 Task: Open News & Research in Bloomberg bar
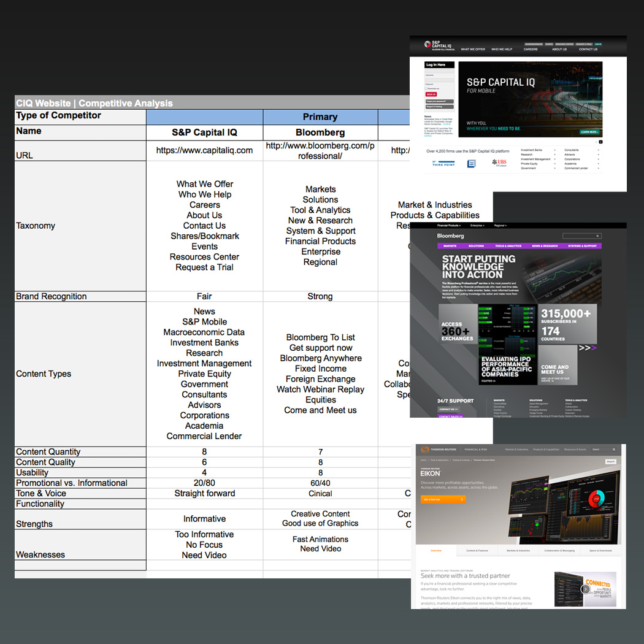(x=545, y=245)
